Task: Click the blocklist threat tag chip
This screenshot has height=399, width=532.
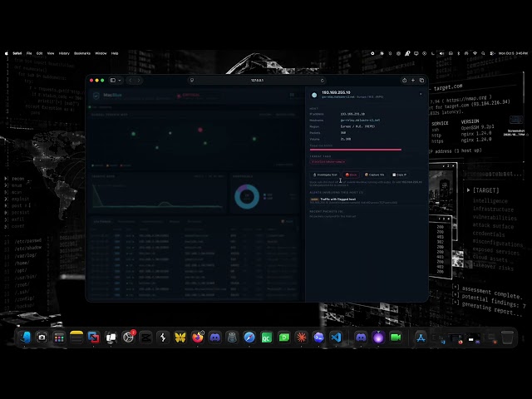Action: (x=328, y=162)
